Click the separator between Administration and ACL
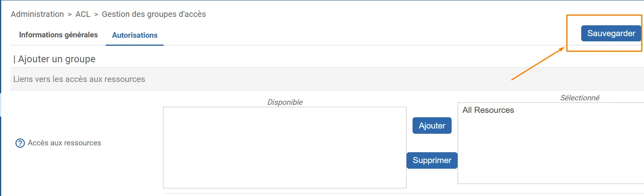The image size is (644, 196). pos(70,14)
